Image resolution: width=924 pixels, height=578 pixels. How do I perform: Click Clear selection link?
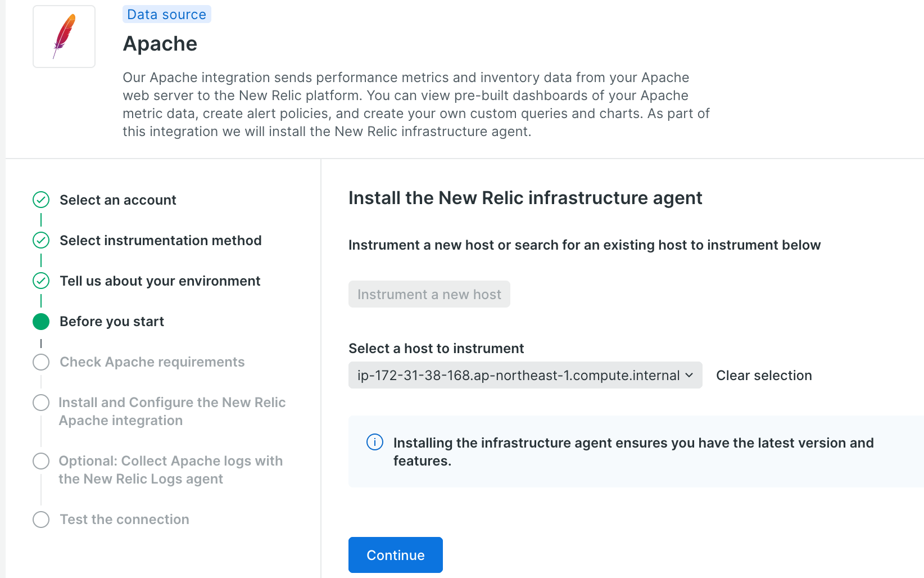coord(764,375)
